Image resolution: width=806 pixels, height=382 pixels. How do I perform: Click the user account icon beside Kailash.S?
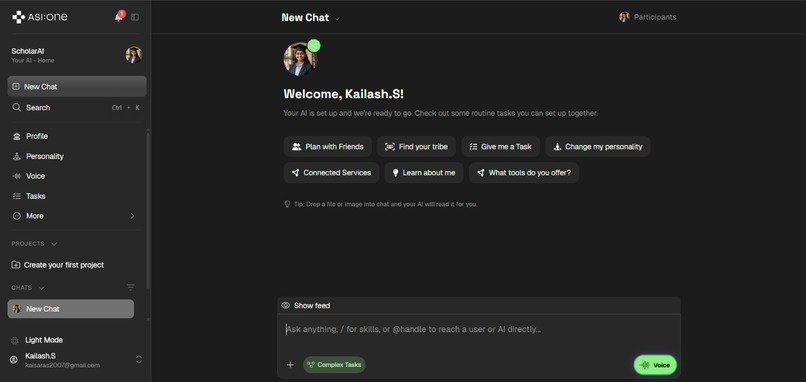point(14,360)
